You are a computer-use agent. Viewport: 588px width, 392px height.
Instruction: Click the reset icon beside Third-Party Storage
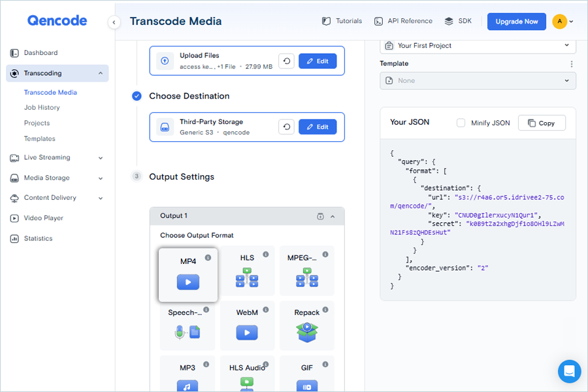click(286, 127)
